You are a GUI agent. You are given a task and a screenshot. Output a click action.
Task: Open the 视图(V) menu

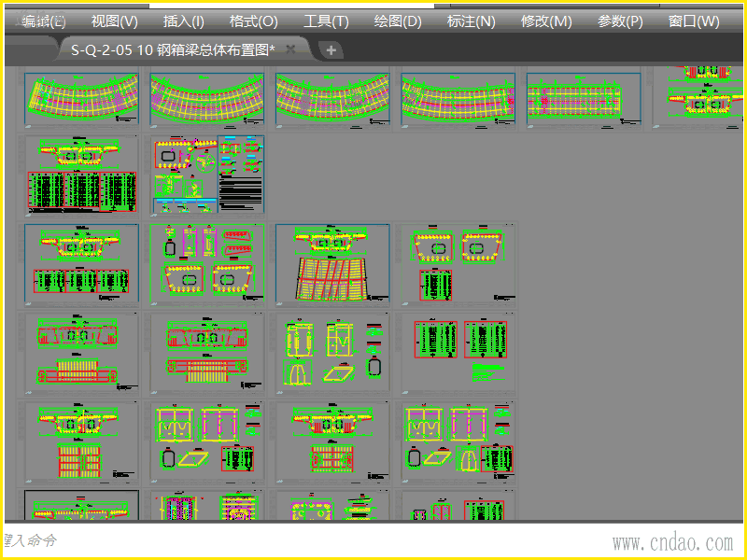(x=114, y=21)
